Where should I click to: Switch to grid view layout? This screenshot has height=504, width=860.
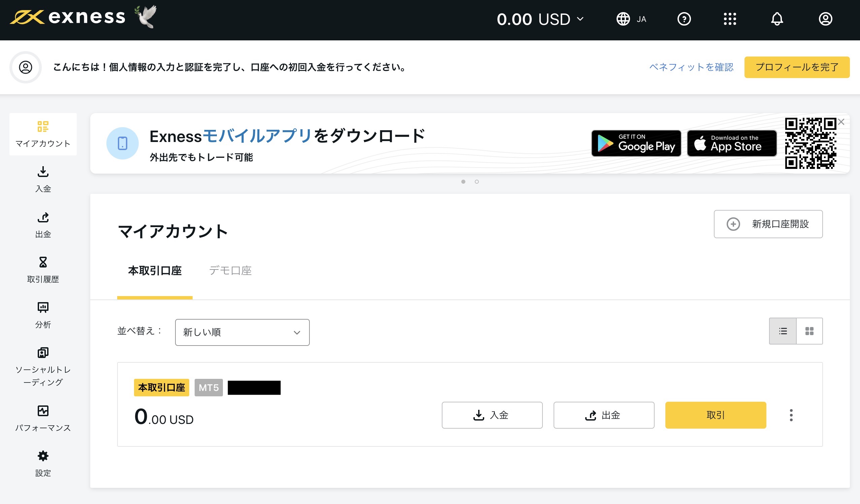[809, 331]
